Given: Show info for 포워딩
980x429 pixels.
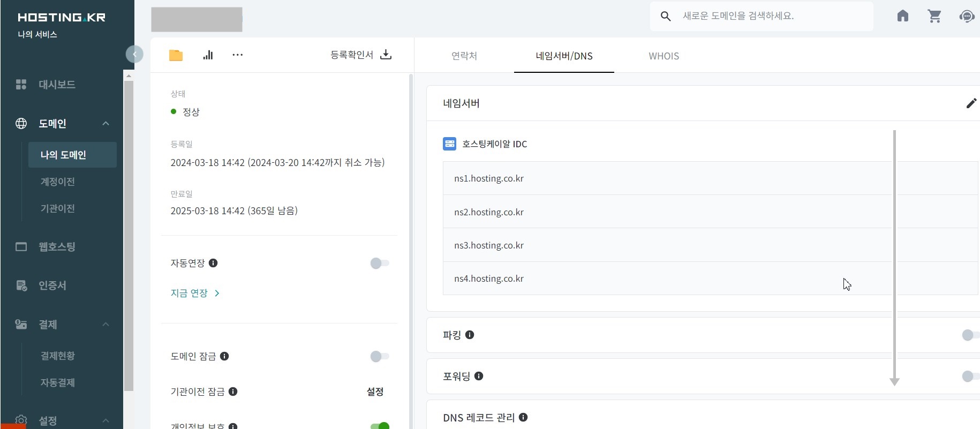Looking at the screenshot, I should (x=479, y=376).
